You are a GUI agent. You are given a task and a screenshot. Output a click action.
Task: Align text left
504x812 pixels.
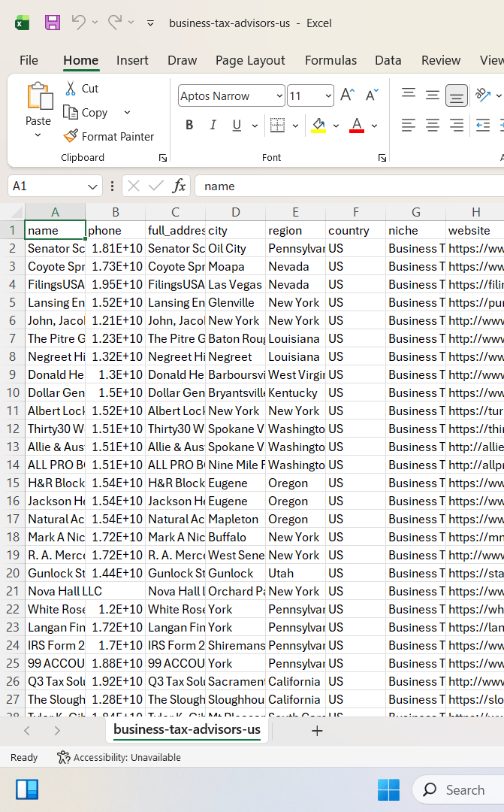(409, 126)
